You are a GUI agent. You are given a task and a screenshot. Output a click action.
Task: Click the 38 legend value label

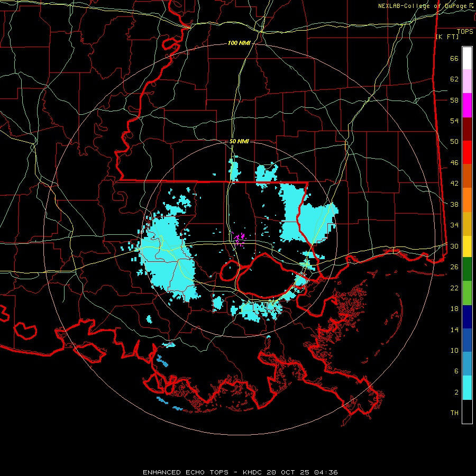[454, 205]
